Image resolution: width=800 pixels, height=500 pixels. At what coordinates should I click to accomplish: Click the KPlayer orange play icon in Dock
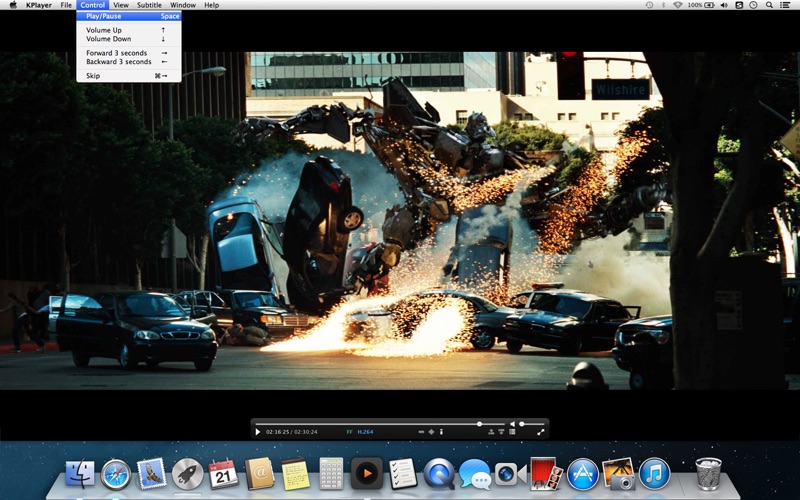tap(367, 473)
